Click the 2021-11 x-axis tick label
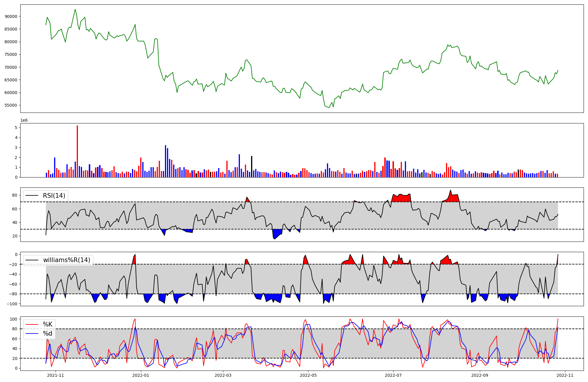The height and width of the screenshot is (382, 588). click(x=56, y=375)
